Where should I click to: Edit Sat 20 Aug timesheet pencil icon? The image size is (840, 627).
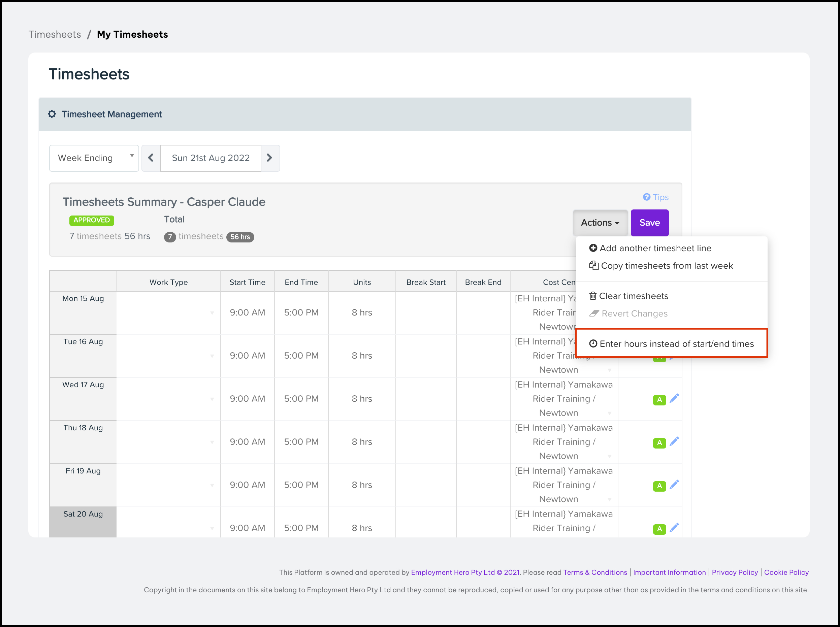(x=674, y=528)
